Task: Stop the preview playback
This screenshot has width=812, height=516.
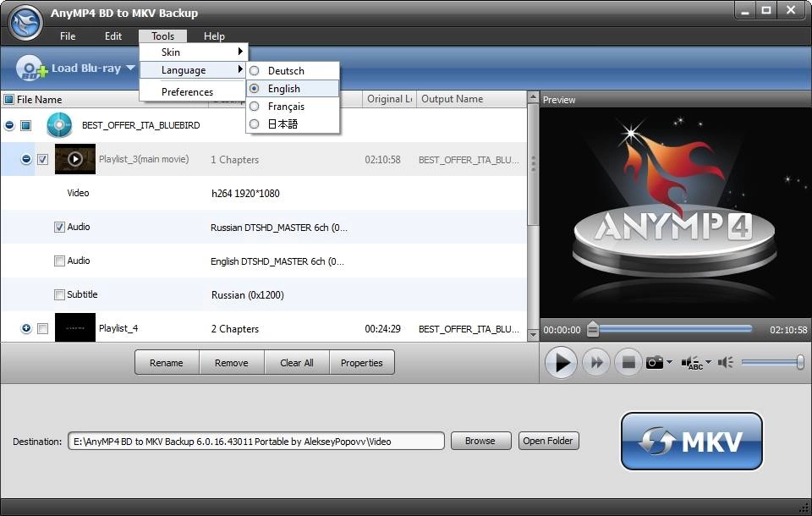Action: [628, 363]
